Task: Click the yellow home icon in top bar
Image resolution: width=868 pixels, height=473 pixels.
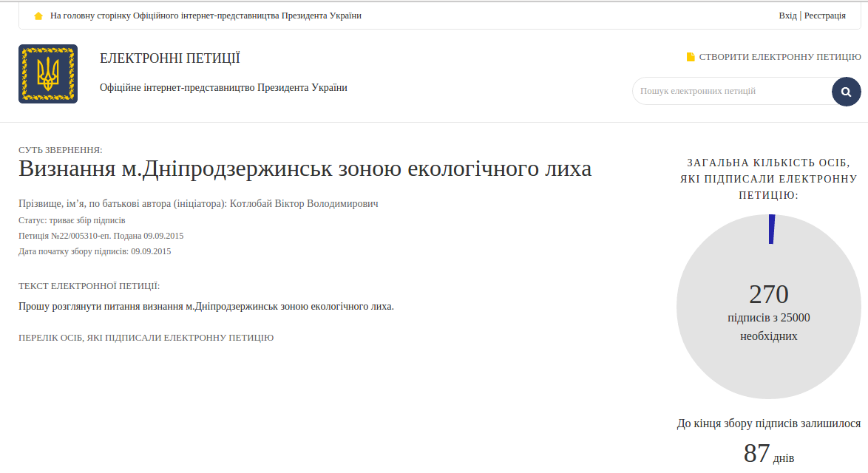Action: point(38,16)
